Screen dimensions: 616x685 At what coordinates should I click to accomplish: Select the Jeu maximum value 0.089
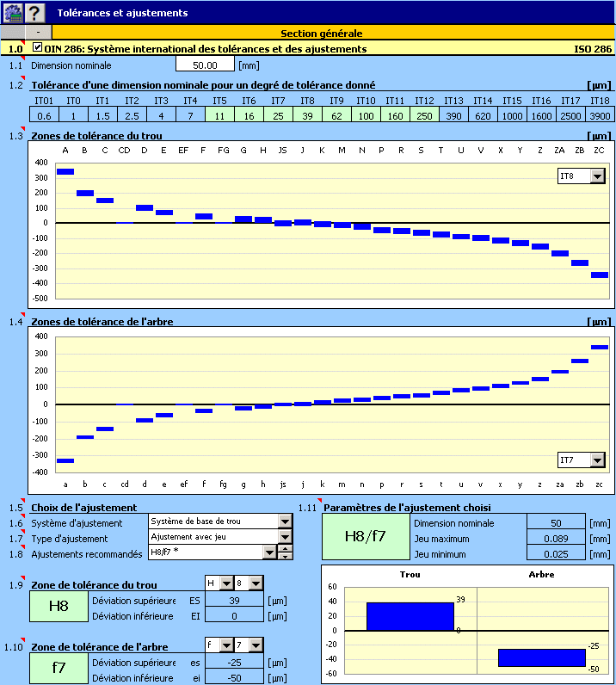coord(555,539)
